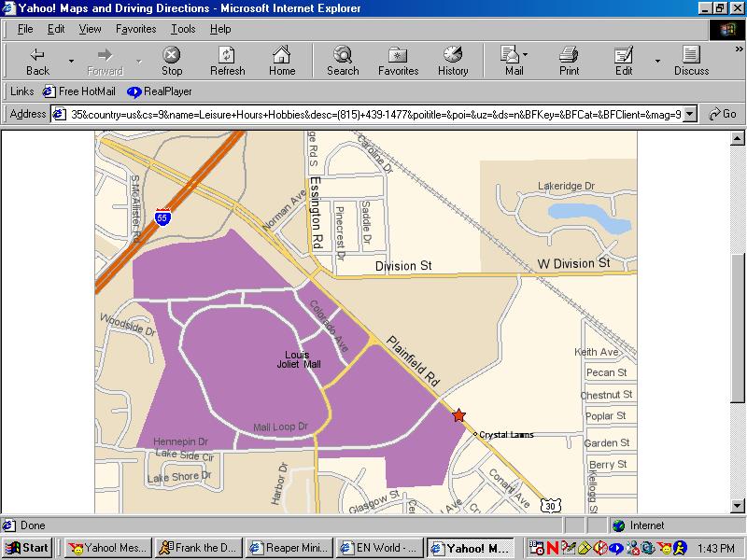
Task: Click the blue RealPlayer tray icon
Action: pyautogui.click(x=616, y=548)
